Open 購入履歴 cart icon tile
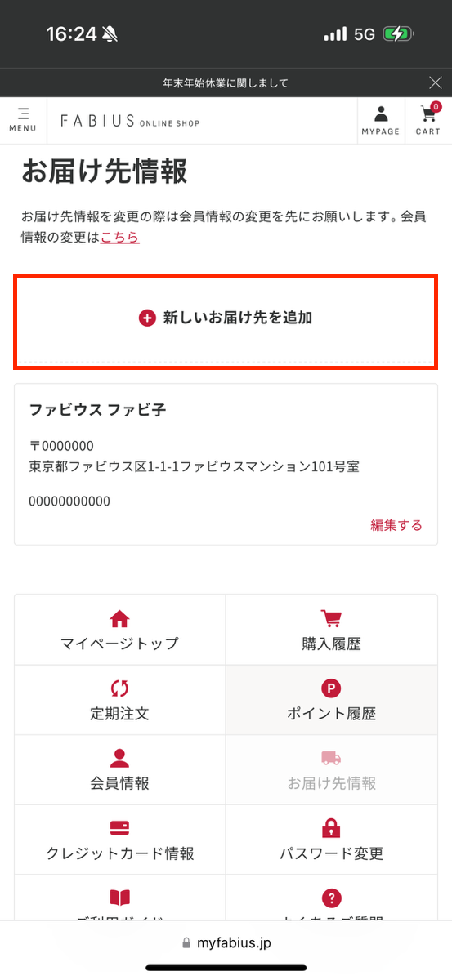This screenshot has width=452, height=980. point(331,630)
